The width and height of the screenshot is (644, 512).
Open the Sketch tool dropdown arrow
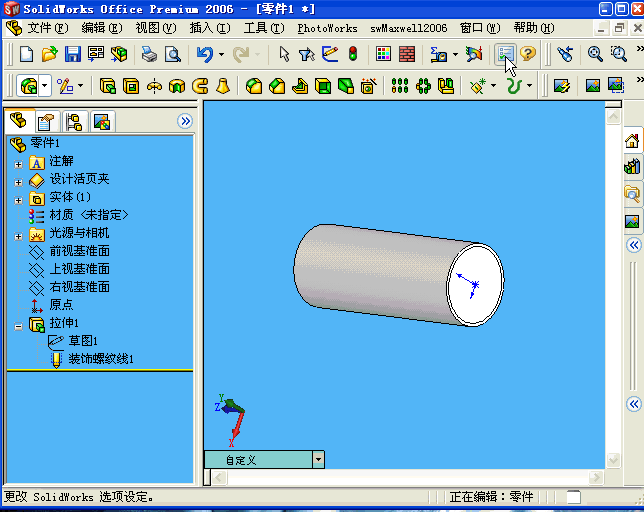80,86
